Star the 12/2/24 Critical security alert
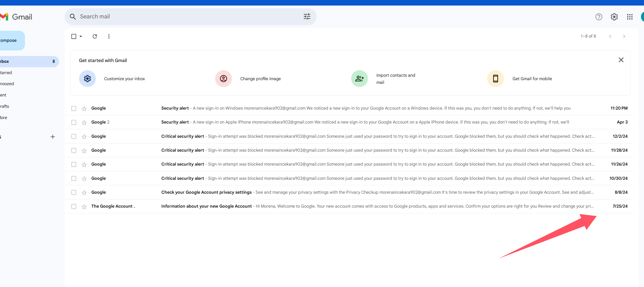Screen dimensions: 644x287 pos(84,136)
